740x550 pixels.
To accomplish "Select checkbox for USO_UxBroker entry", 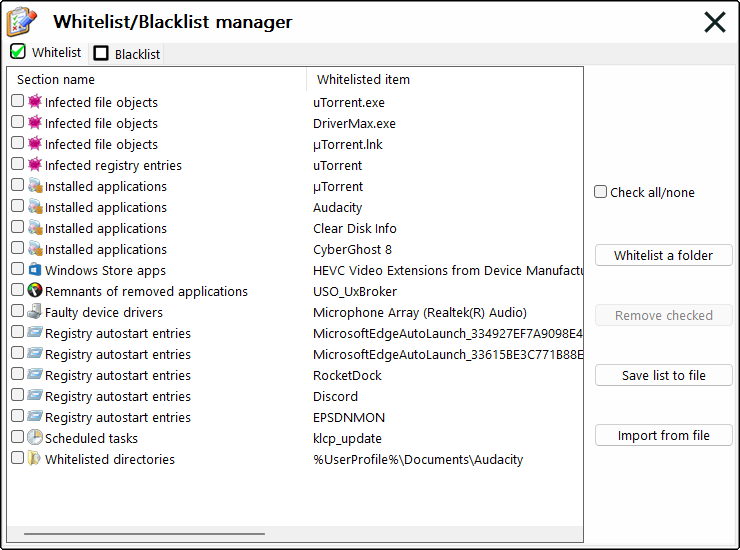I will tap(17, 289).
